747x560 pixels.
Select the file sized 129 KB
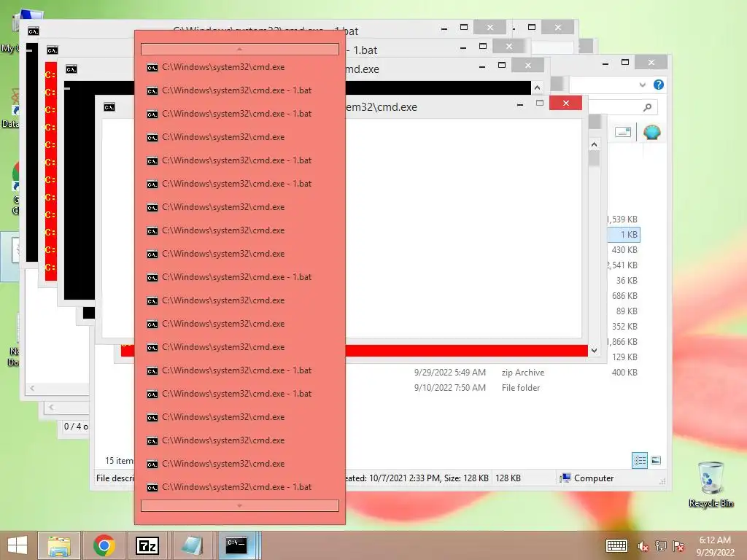pos(624,357)
